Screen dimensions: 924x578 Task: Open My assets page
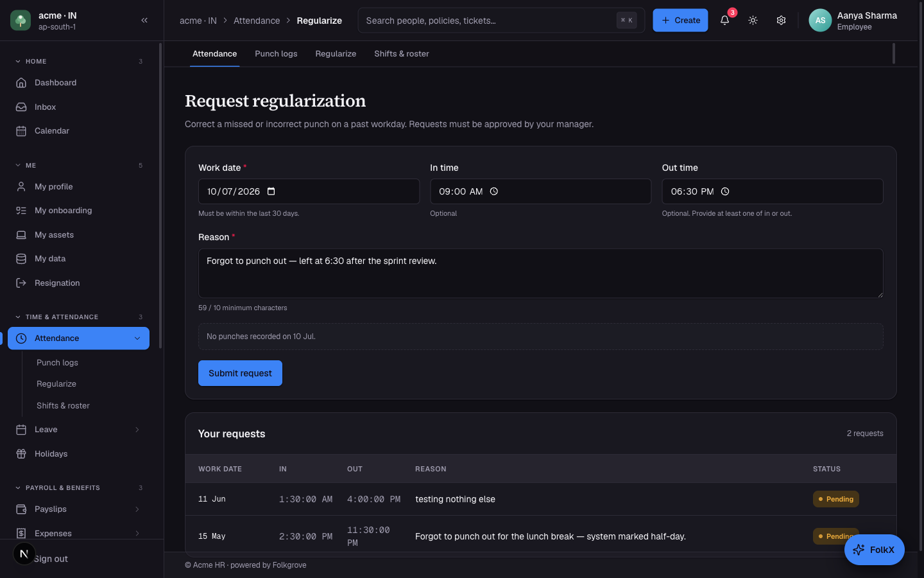78,235
